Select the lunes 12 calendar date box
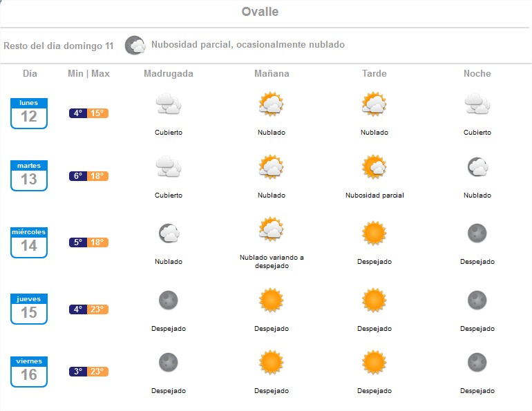Screen dimensions: 532x411 [x=29, y=113]
